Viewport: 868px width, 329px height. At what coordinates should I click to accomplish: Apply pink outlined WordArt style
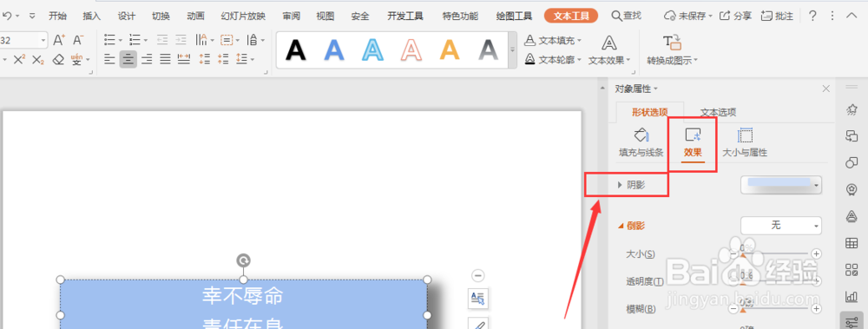(411, 50)
